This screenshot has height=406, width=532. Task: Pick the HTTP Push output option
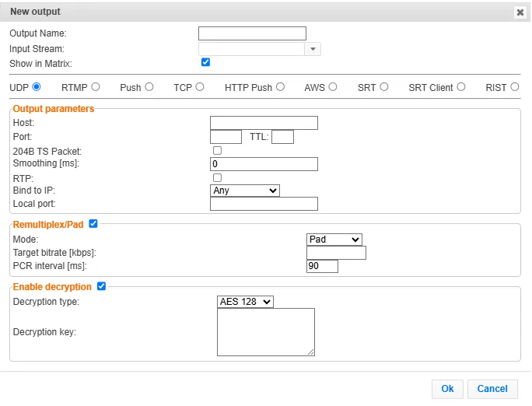click(280, 87)
